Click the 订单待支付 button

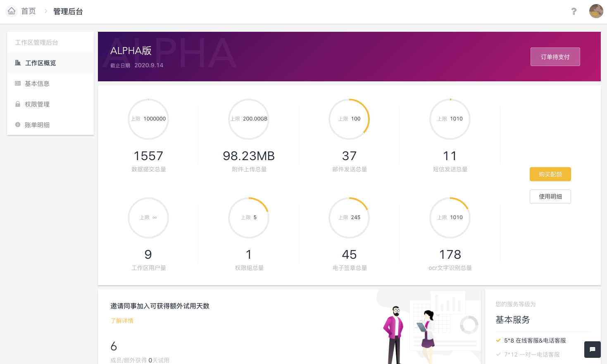[x=555, y=57]
